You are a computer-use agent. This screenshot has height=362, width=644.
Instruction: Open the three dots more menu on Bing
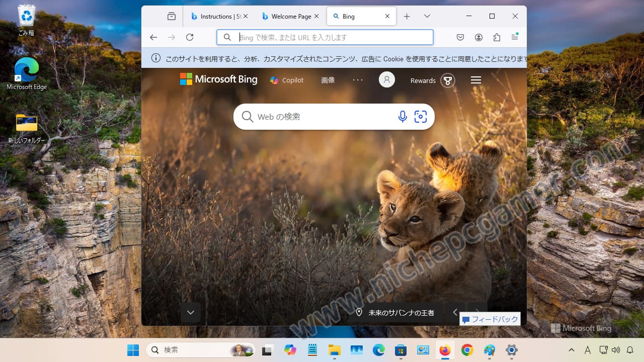358,80
